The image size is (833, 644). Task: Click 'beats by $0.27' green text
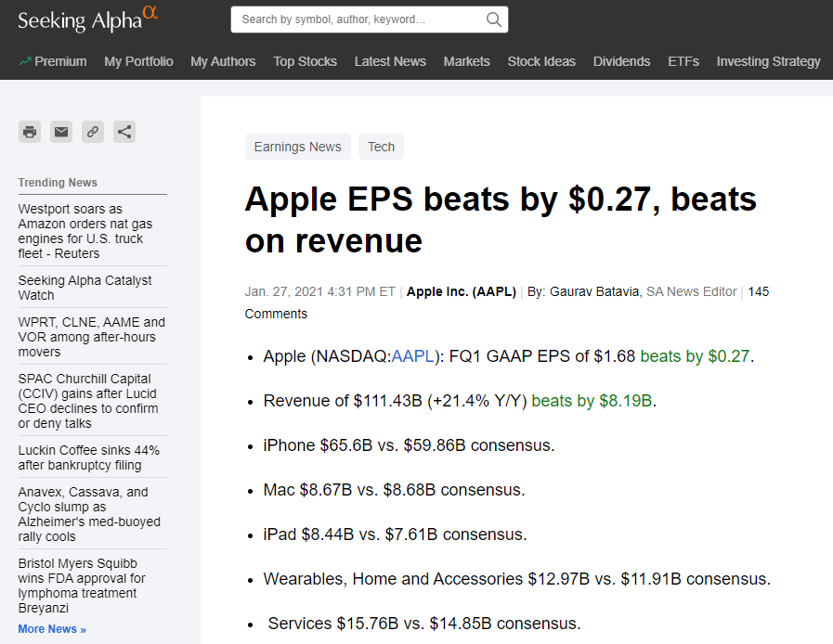point(695,356)
